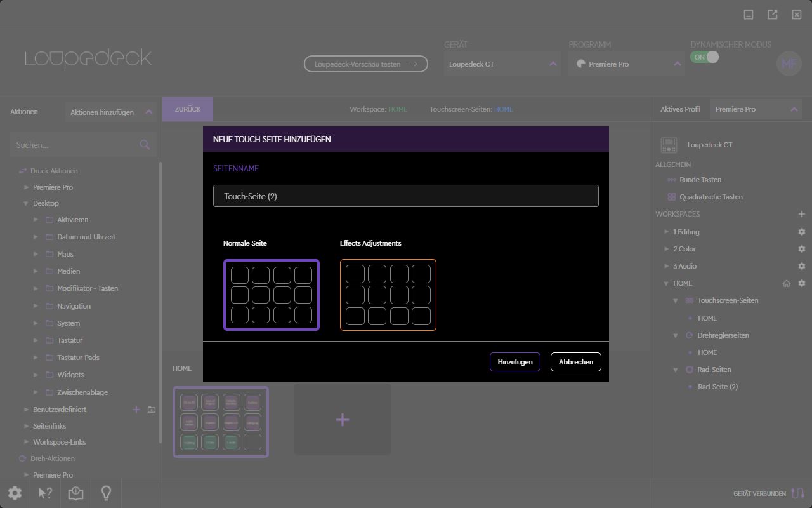Select HOME under Drehreglerseiten
This screenshot has width=812, height=508.
[x=707, y=352]
